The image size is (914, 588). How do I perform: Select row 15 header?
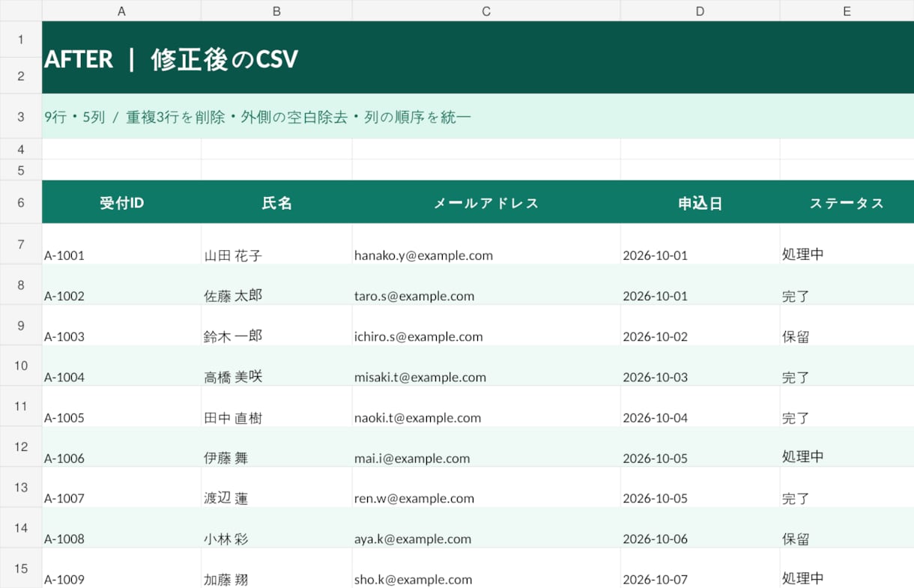(x=21, y=569)
